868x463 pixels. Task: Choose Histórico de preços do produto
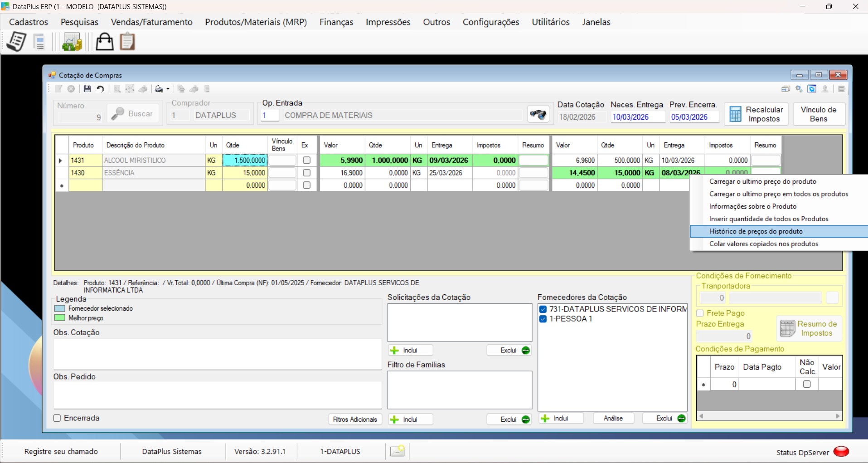click(778, 231)
